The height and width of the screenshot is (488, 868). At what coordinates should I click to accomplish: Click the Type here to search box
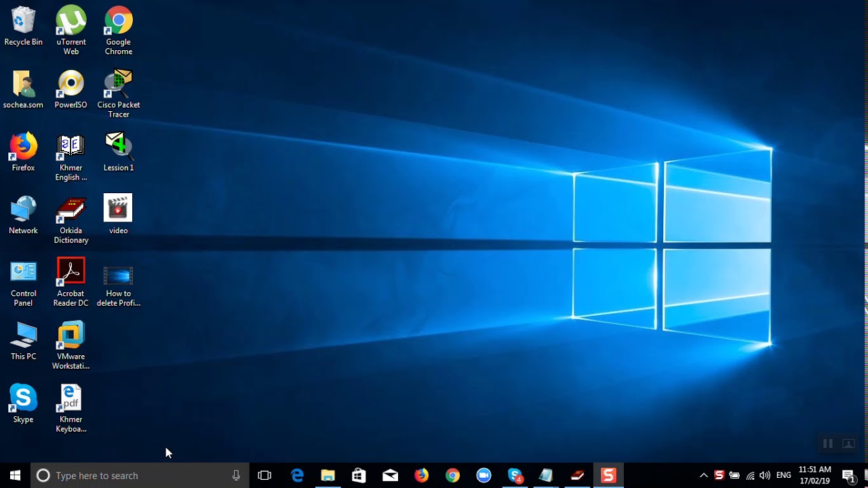point(140,475)
